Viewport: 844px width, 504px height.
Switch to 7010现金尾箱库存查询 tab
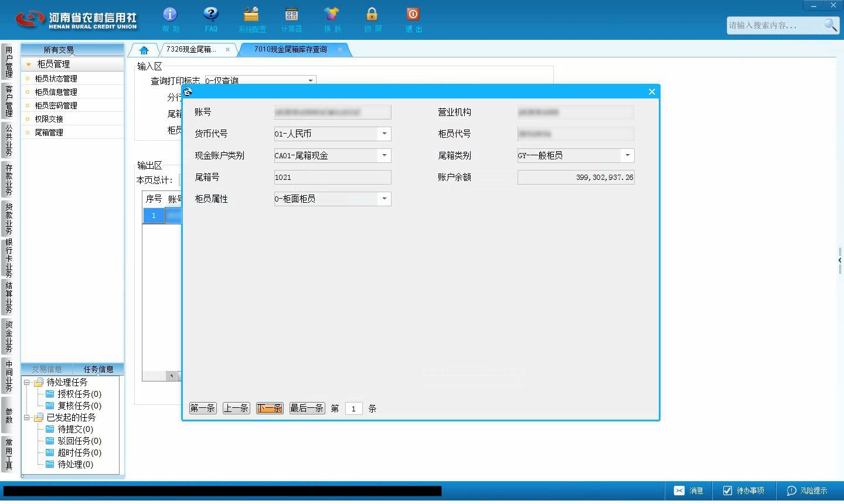click(291, 50)
